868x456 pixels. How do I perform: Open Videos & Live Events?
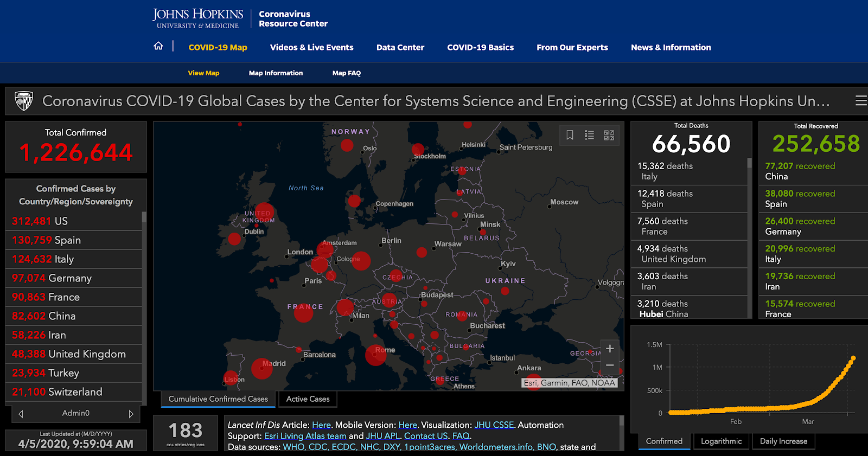(x=312, y=48)
